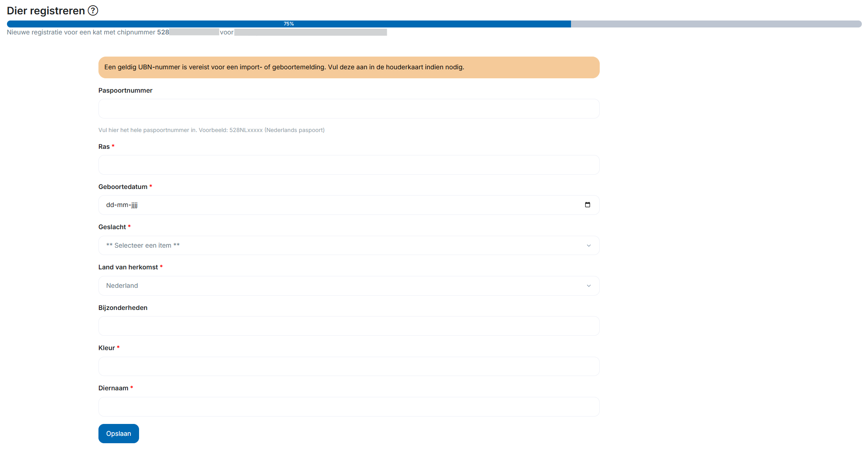Click the Dier registreren heading
Viewport: 868px width, 451px height.
[46, 11]
